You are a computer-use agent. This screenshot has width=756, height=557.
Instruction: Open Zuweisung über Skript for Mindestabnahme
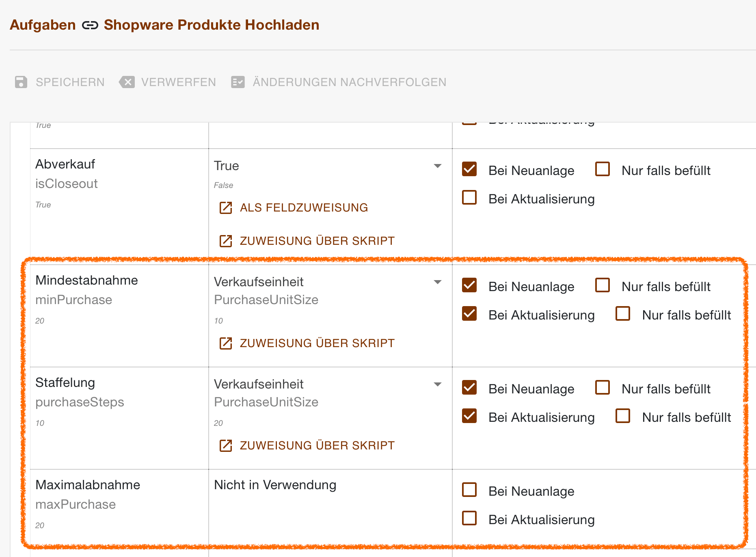pyautogui.click(x=318, y=343)
